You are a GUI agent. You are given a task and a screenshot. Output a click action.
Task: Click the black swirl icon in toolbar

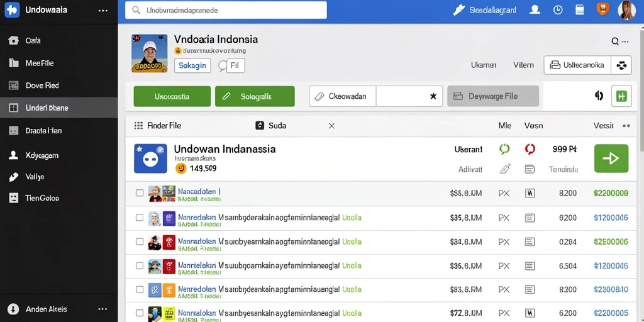[x=599, y=96]
